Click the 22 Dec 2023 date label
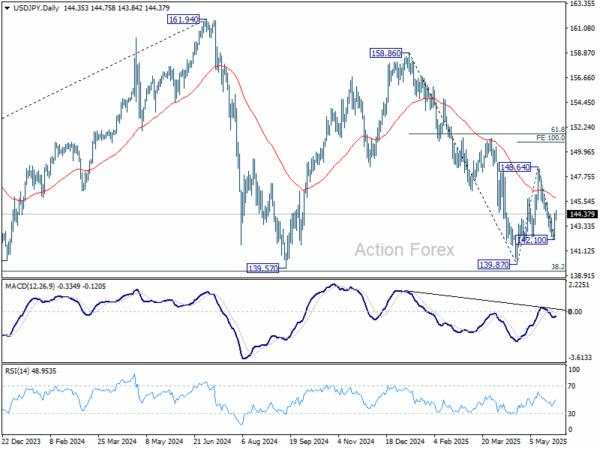 tap(21, 441)
